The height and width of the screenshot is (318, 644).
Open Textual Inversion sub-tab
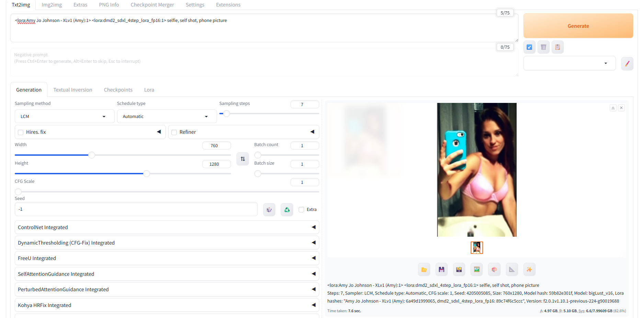tap(73, 90)
